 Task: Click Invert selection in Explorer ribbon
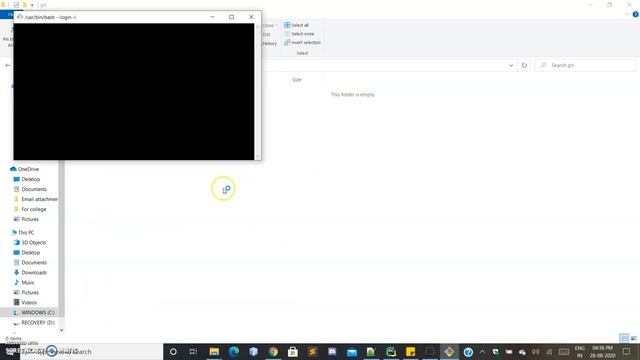coord(302,42)
